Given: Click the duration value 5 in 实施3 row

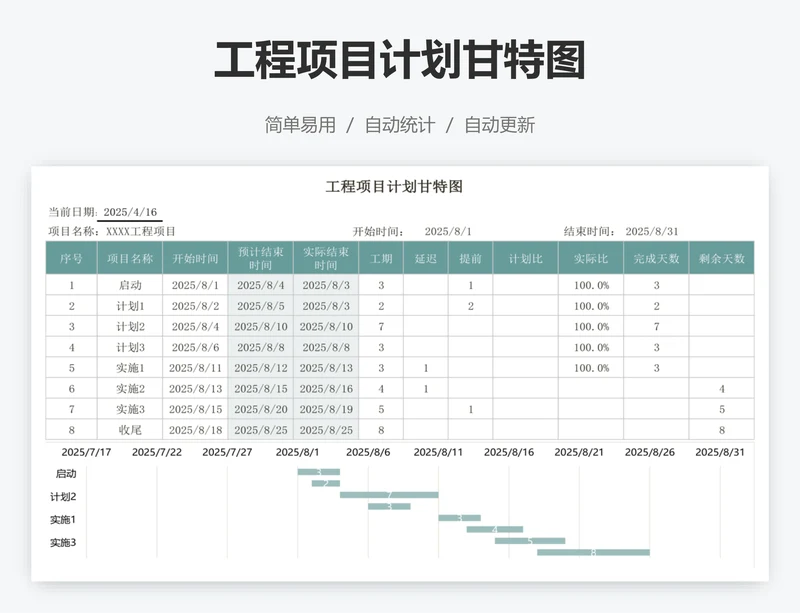Looking at the screenshot, I should point(381,409).
